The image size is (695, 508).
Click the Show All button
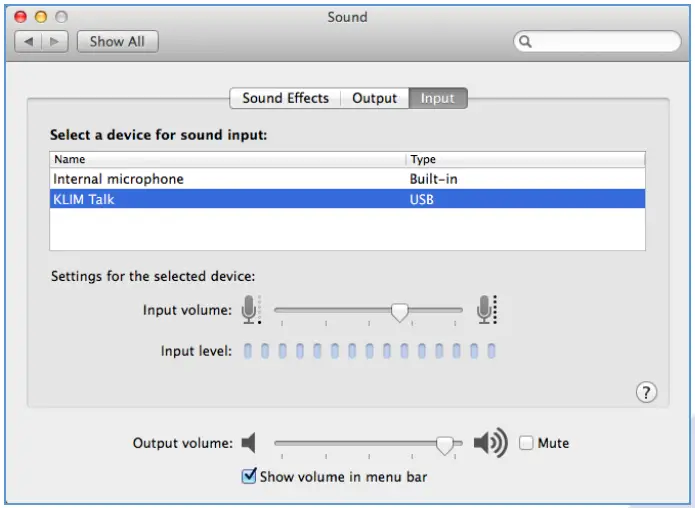pyautogui.click(x=117, y=42)
